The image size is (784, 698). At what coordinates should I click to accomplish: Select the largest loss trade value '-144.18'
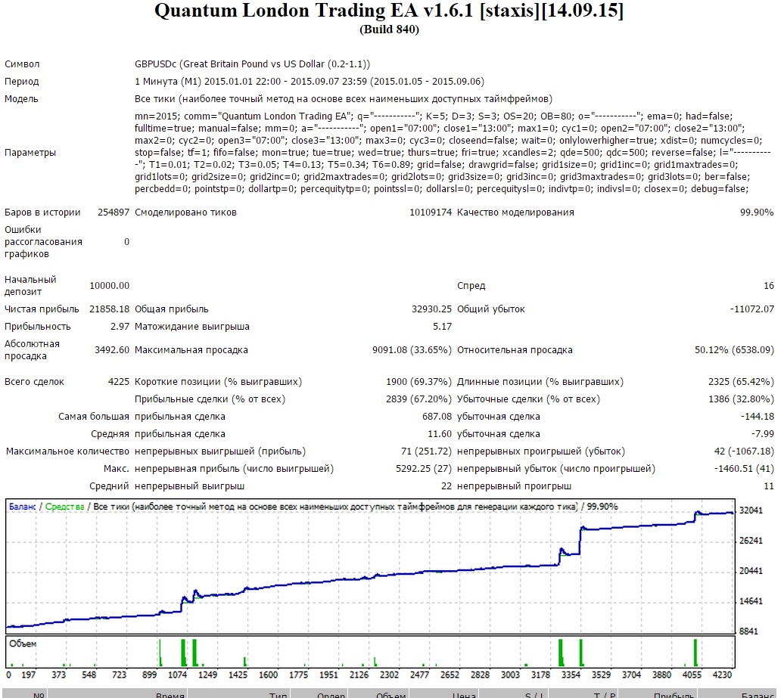click(x=757, y=417)
